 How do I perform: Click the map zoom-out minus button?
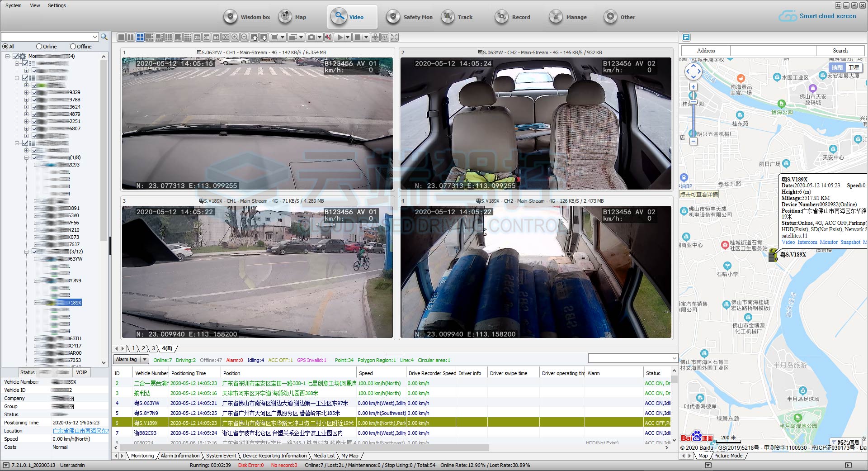(x=693, y=141)
